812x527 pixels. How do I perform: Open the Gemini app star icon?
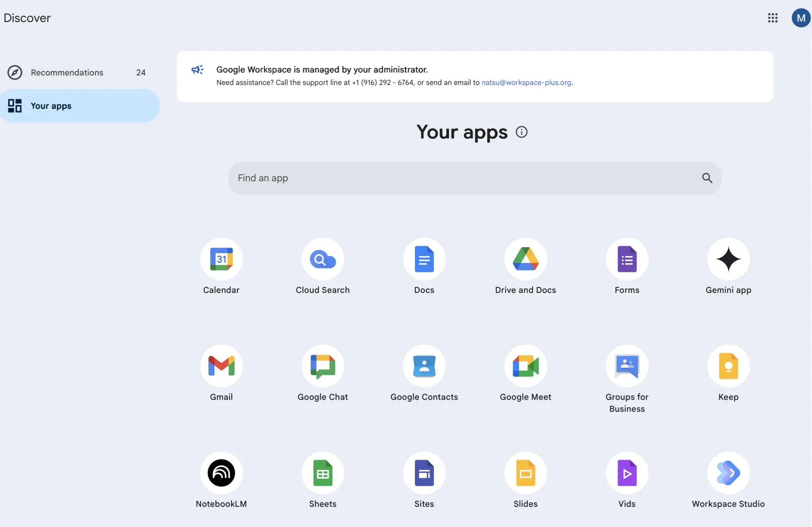point(729,259)
